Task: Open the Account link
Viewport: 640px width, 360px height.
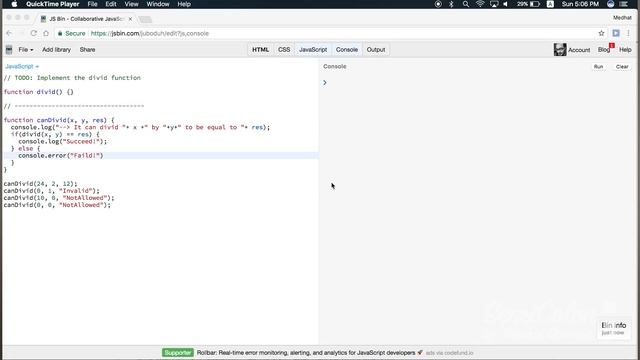Action: pos(579,50)
